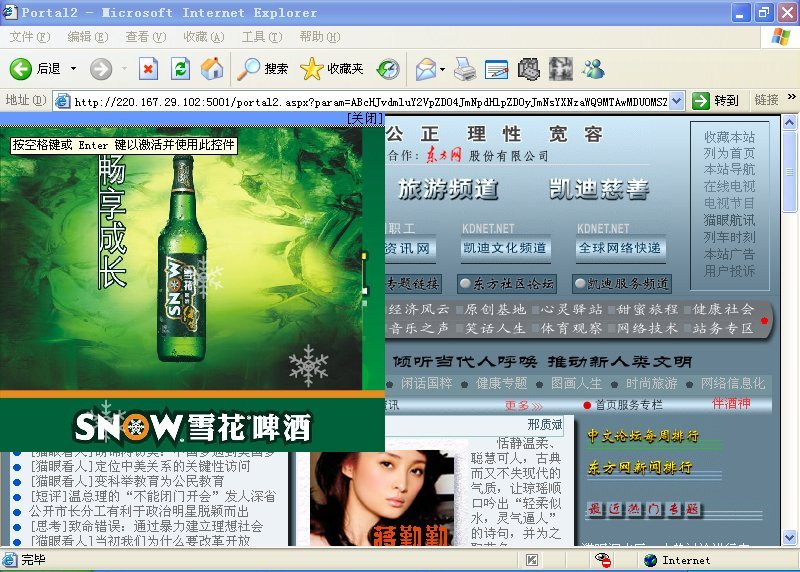This screenshot has width=800, height=572.
Task: Expand the 链接 links toolbar chevron
Action: point(791,96)
